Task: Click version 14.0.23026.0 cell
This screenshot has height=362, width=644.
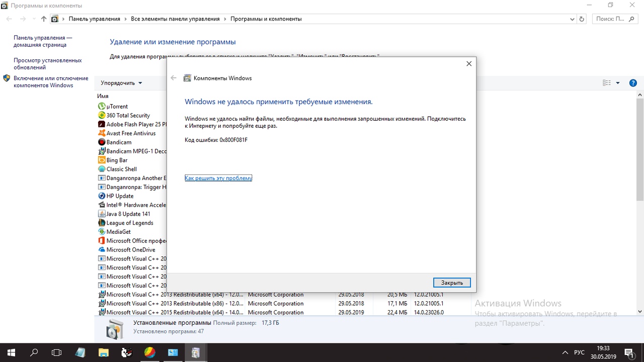Action: tap(429, 312)
